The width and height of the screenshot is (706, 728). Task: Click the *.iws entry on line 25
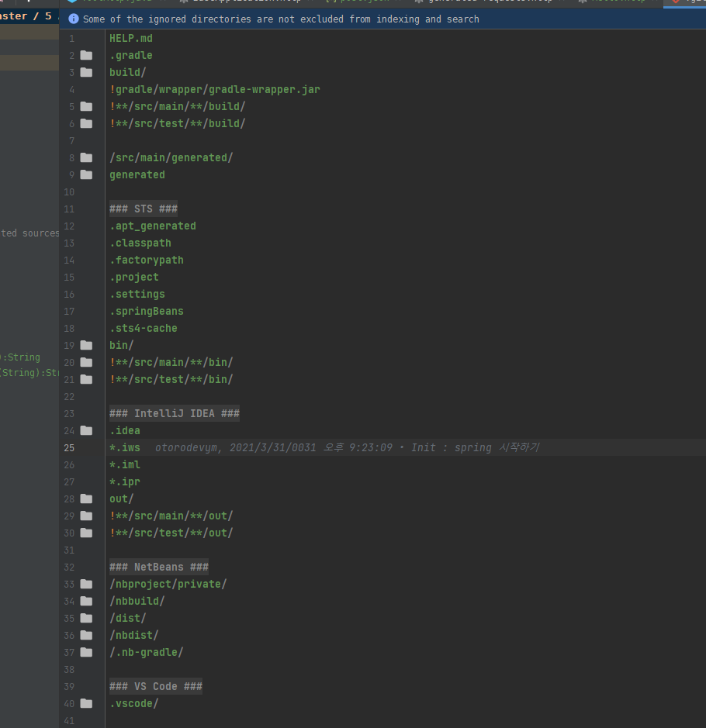point(124,448)
